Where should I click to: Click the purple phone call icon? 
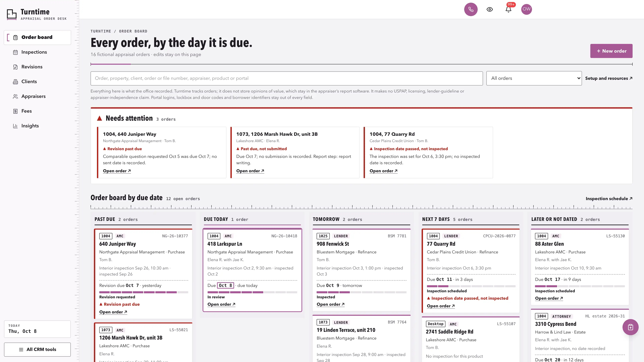click(x=471, y=9)
